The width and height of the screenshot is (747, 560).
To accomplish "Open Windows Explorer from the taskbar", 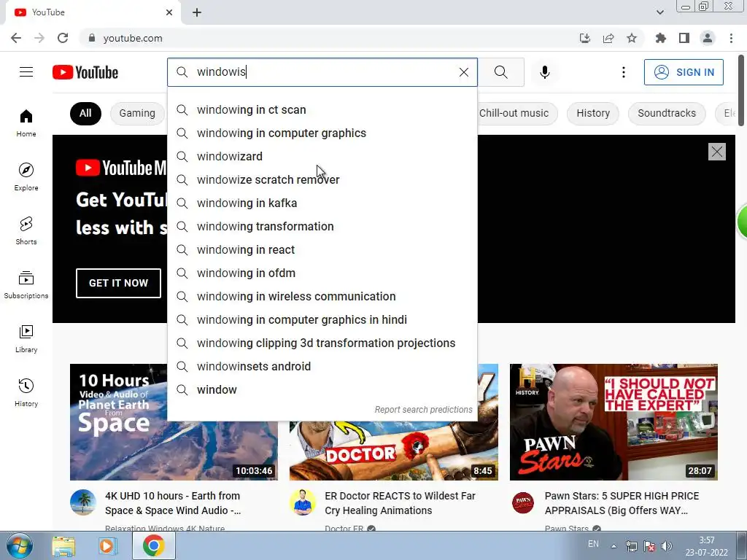I will [63, 546].
